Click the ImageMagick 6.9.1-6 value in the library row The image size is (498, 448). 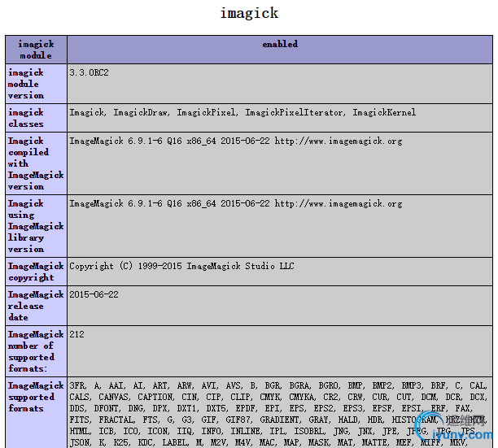click(236, 203)
